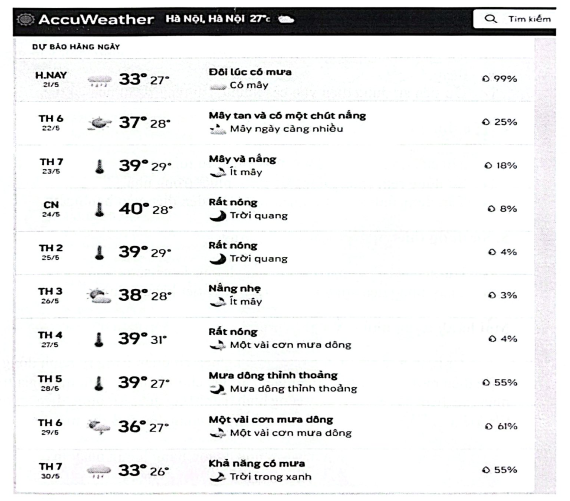Viewport: 570px width, 501px height.
Task: Select the 39° 31° forecast for TH 4 27/5
Action: pos(142,339)
